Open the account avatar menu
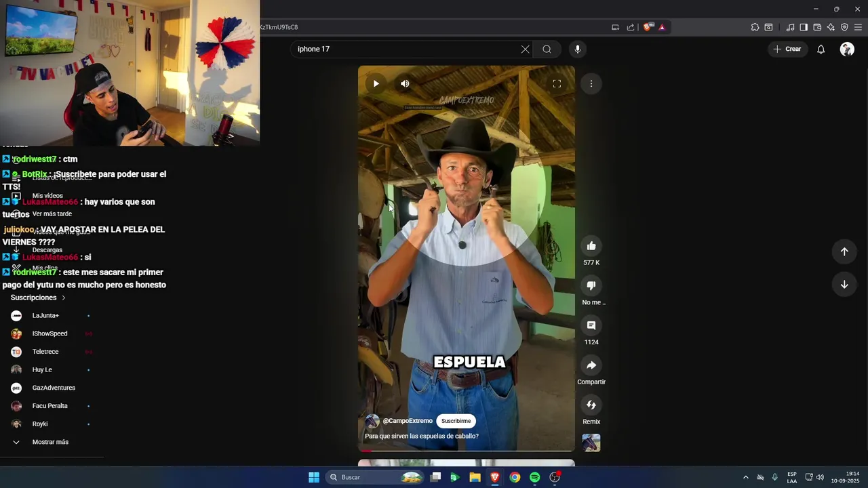868x488 pixels. click(847, 49)
